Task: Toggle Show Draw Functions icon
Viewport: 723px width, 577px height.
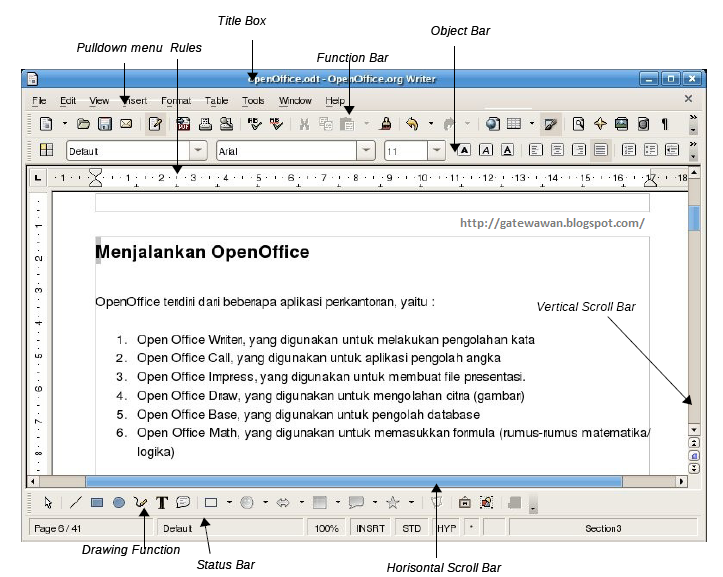Action: pos(551,124)
